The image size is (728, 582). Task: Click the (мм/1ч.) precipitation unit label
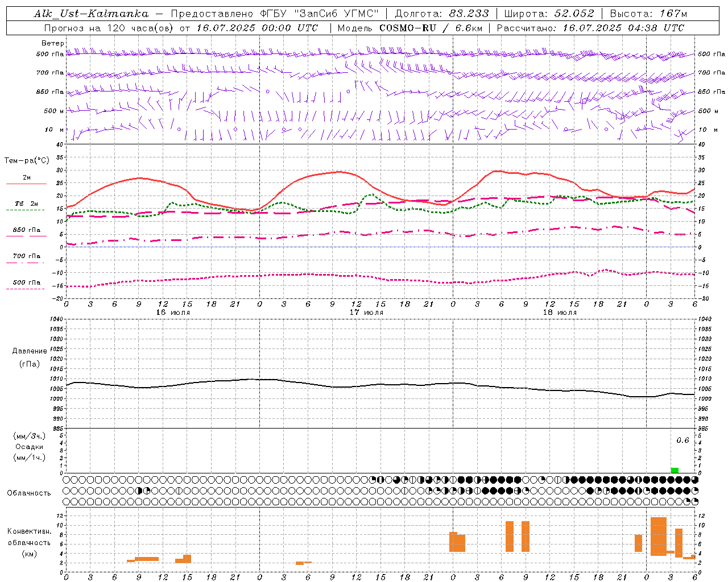click(x=30, y=458)
